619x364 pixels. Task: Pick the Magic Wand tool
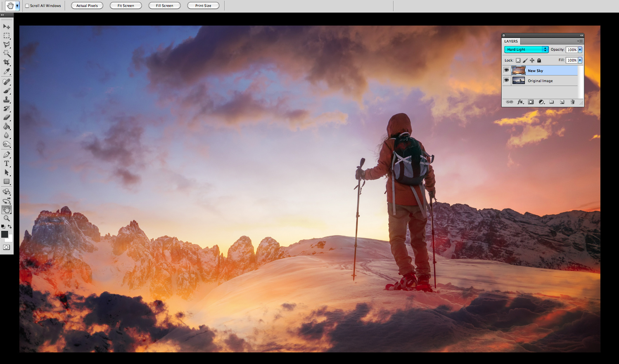[x=7, y=53]
